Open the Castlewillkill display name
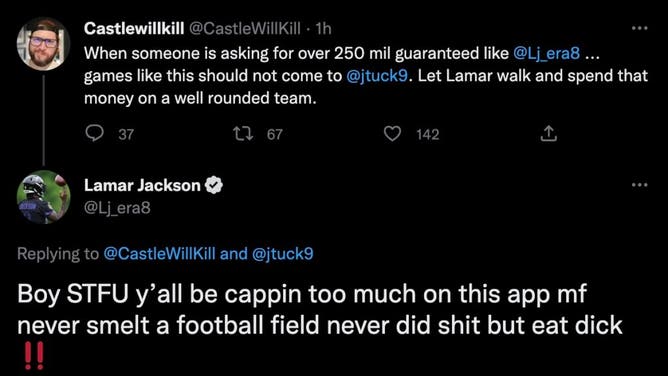Screen dimensions: 668x376 click(134, 29)
